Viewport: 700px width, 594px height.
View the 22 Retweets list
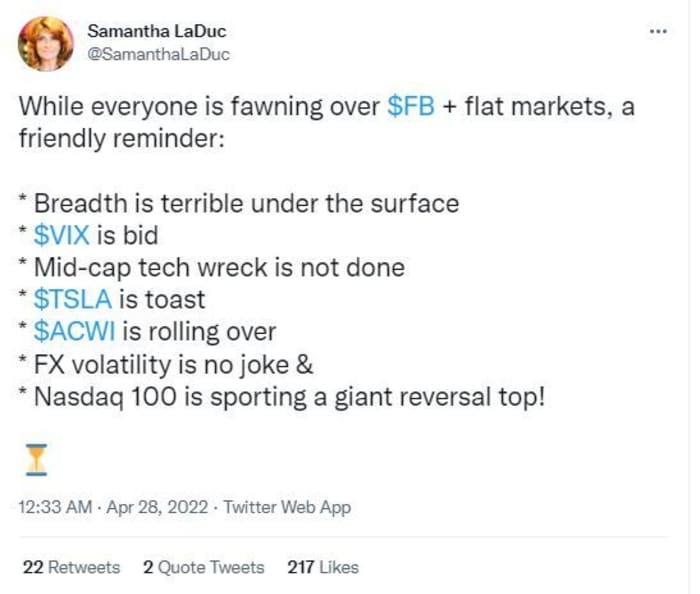coord(71,567)
